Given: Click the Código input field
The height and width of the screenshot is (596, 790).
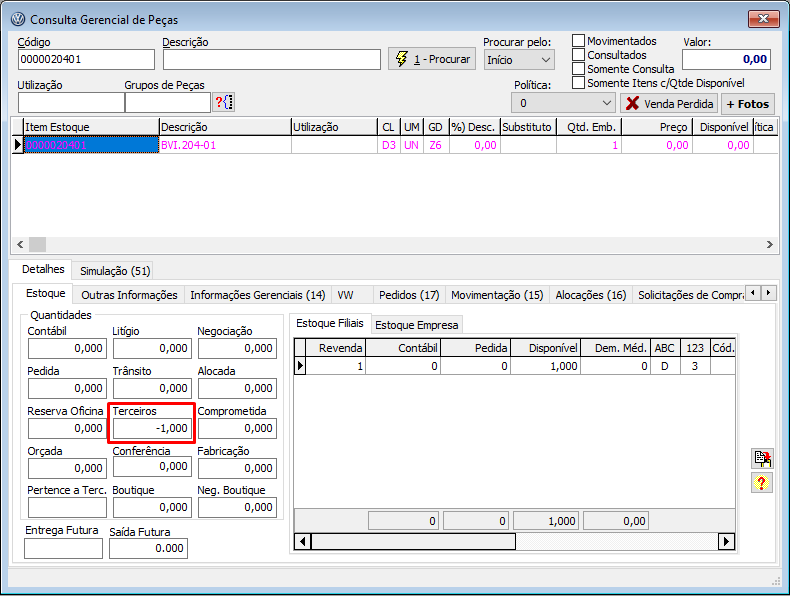Looking at the screenshot, I should (86, 59).
